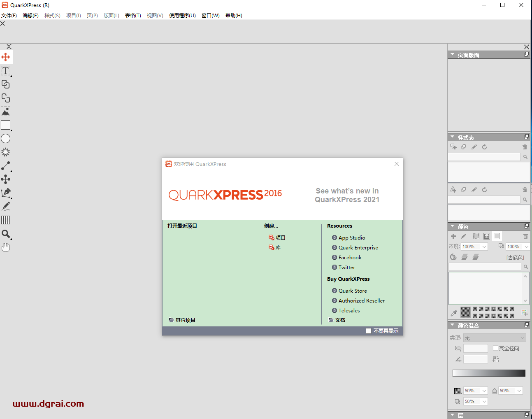The image size is (532, 419).
Task: Open the 窗口 menu
Action: point(210,15)
